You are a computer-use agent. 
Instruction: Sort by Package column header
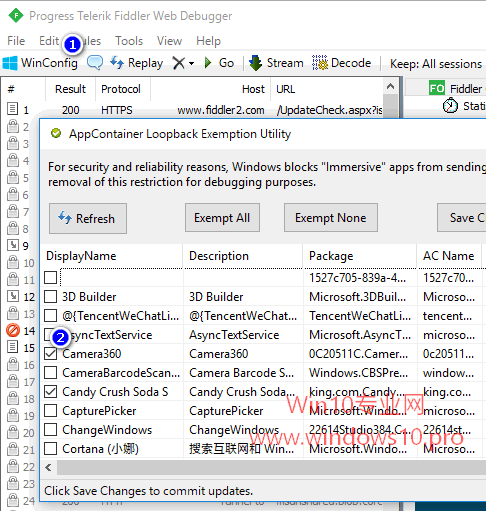coord(360,256)
